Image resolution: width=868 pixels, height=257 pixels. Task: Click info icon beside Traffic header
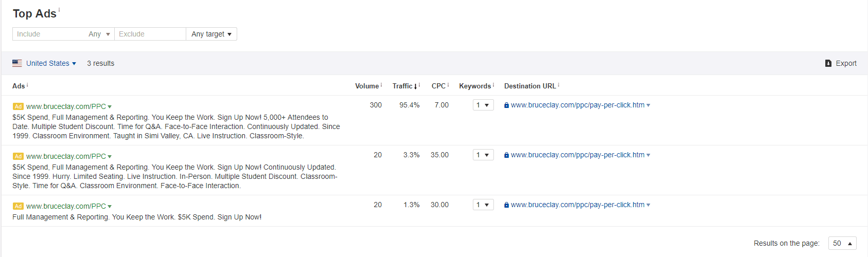coord(419,85)
